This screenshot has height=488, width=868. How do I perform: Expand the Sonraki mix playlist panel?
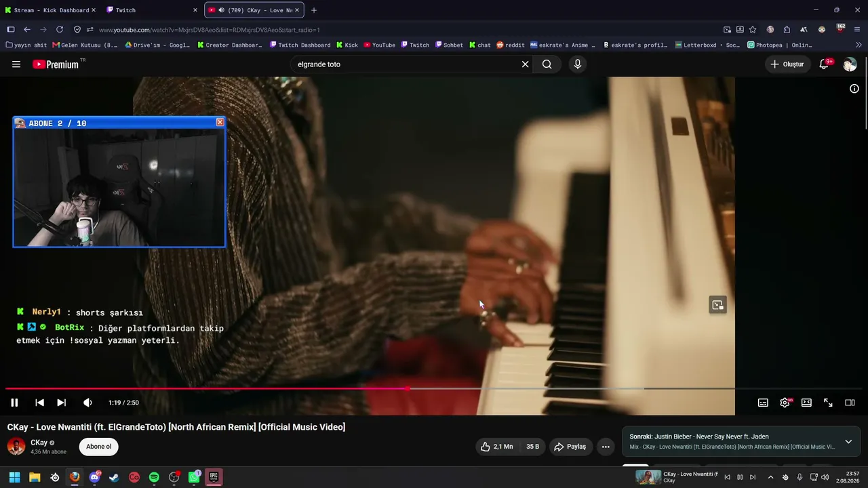click(848, 442)
